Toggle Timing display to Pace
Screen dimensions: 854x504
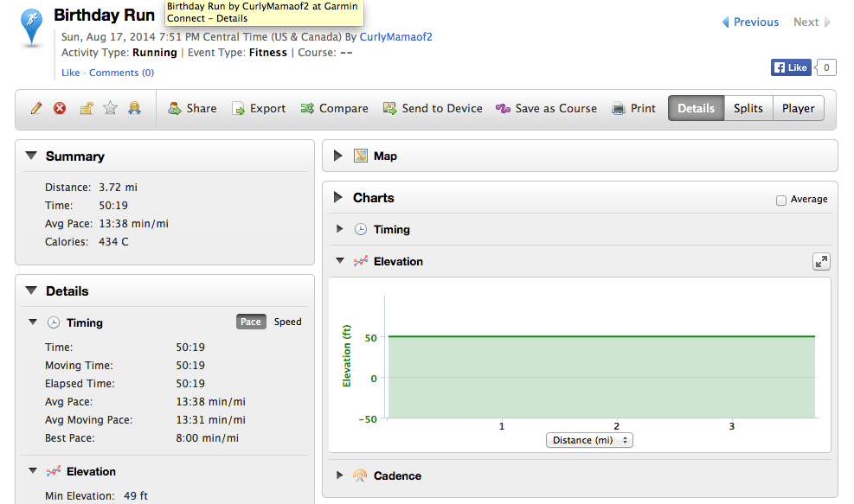251,322
